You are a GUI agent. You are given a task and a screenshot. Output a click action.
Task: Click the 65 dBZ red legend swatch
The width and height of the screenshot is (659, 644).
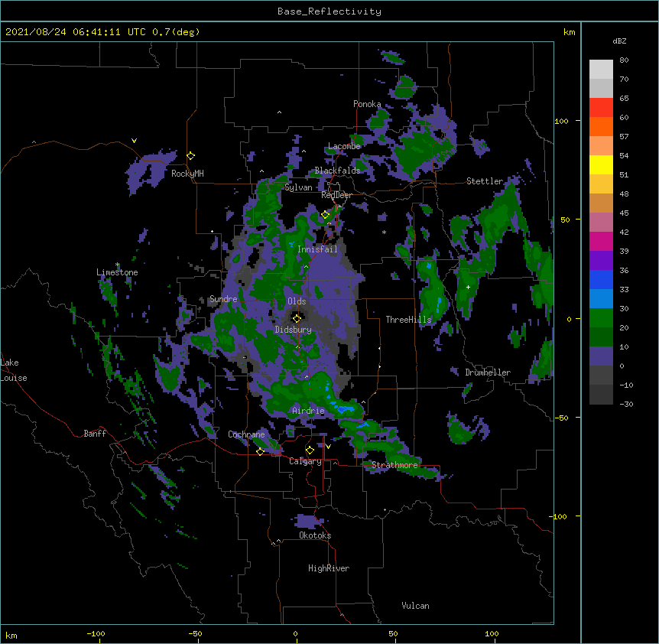coord(601,108)
